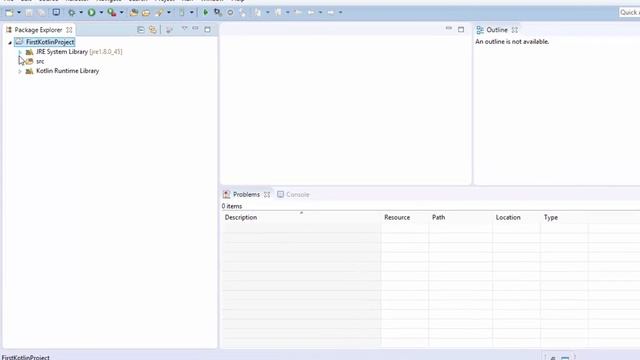Minimize the Package Explorer view
Image resolution: width=640 pixels, height=360 pixels.
196,29
